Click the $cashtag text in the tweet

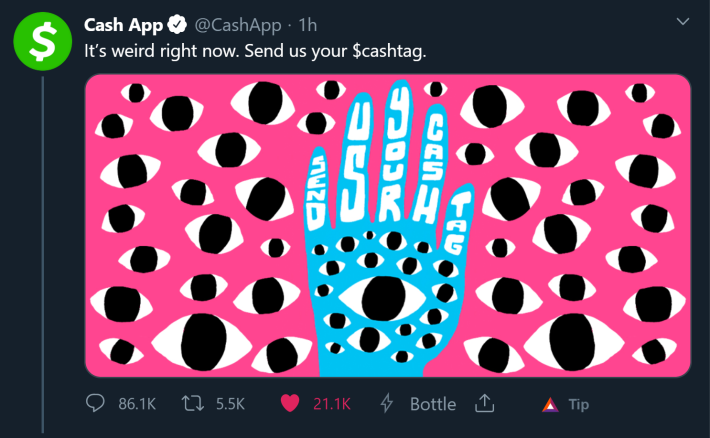[x=389, y=51]
